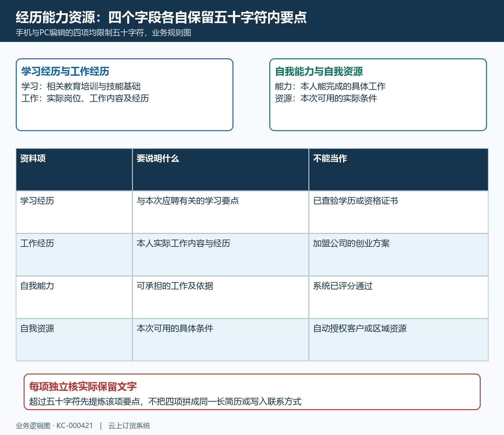Image resolution: width=504 pixels, height=435 pixels.
Task: Click cell 本人实际工作内容与经历
Action: 220,255
